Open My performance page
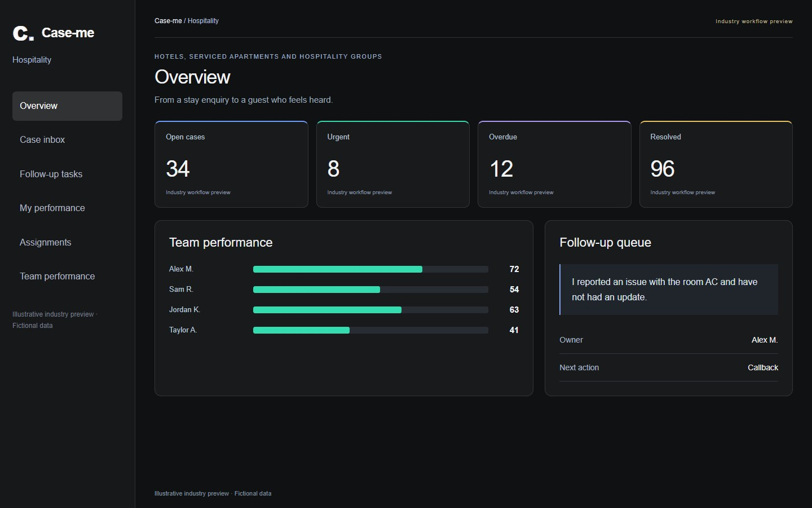The image size is (812, 508). point(67,208)
